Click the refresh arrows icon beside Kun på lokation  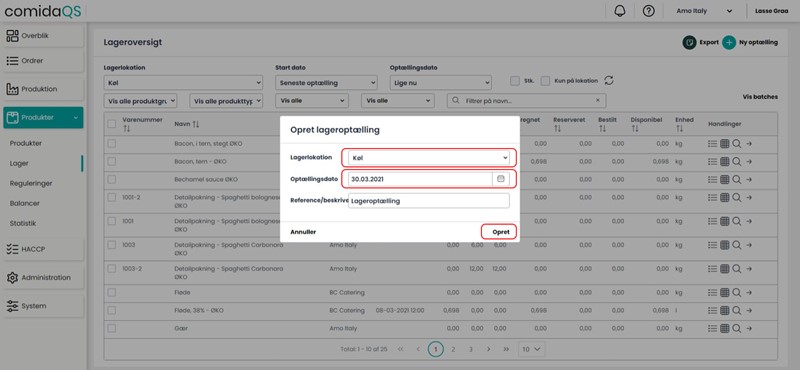[609, 81]
